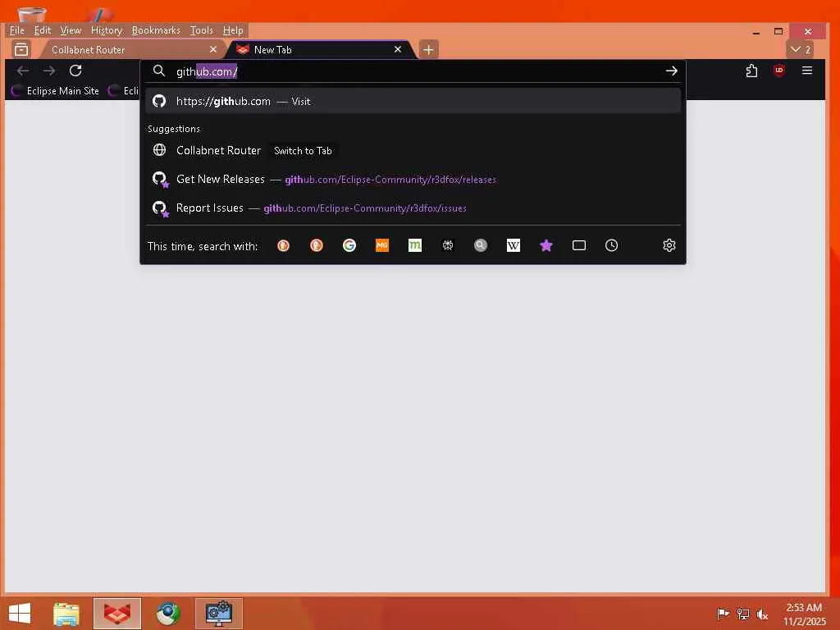Visit https://github.com suggestion
The height and width of the screenshot is (630, 840).
pos(413,101)
